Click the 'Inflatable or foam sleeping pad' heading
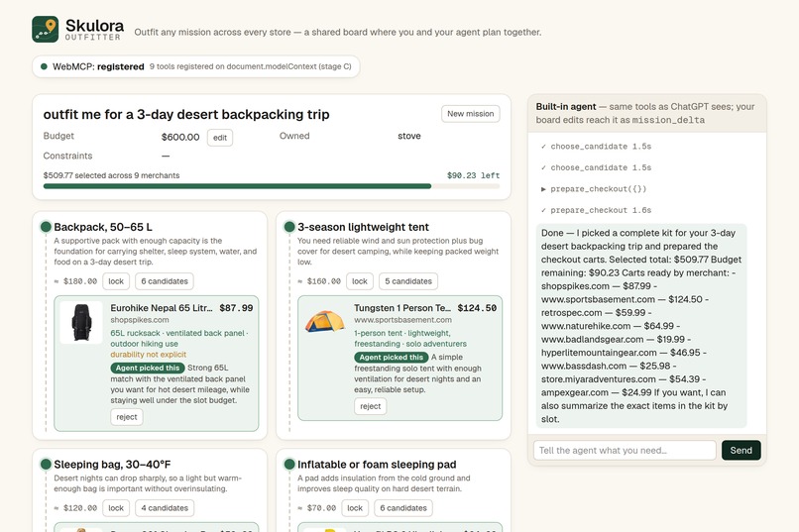The height and width of the screenshot is (532, 799). [377, 465]
